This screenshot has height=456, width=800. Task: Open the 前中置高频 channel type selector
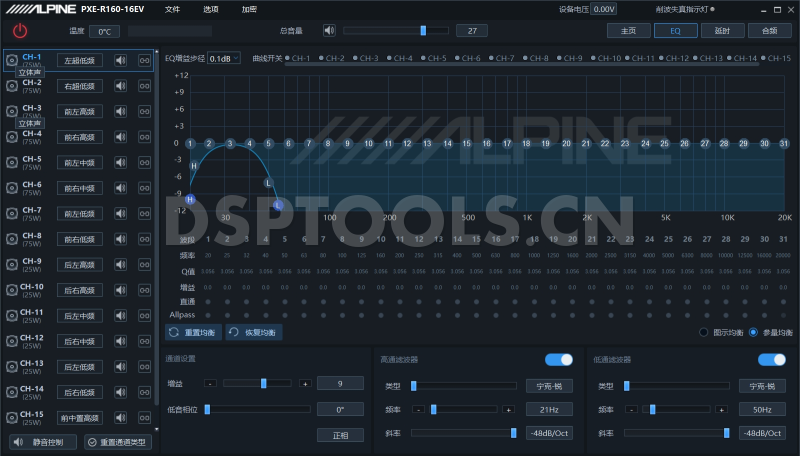pos(80,418)
